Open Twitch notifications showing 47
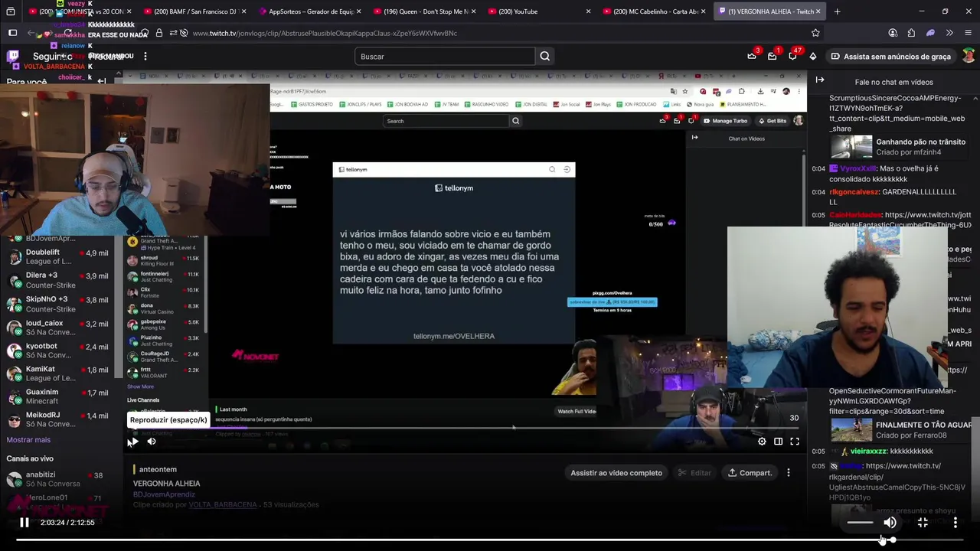980x551 pixels. click(792, 57)
